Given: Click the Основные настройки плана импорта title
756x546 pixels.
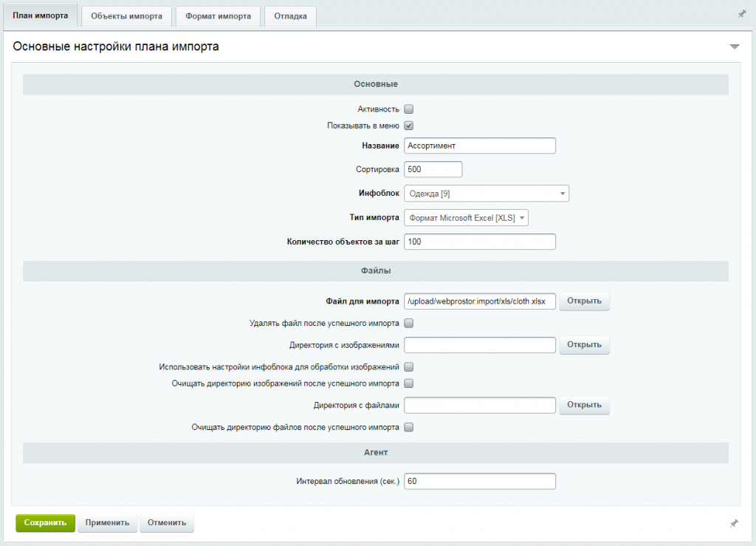Looking at the screenshot, I should click(116, 47).
